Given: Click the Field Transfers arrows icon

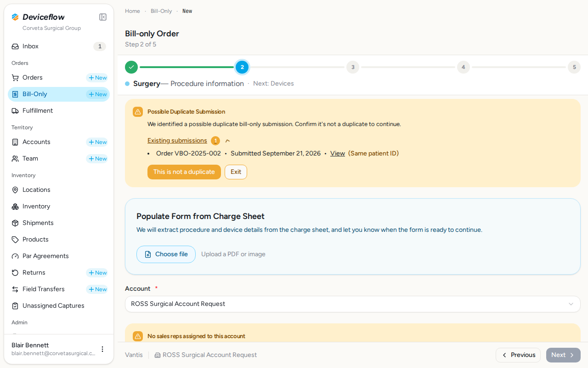Looking at the screenshot, I should coord(15,289).
